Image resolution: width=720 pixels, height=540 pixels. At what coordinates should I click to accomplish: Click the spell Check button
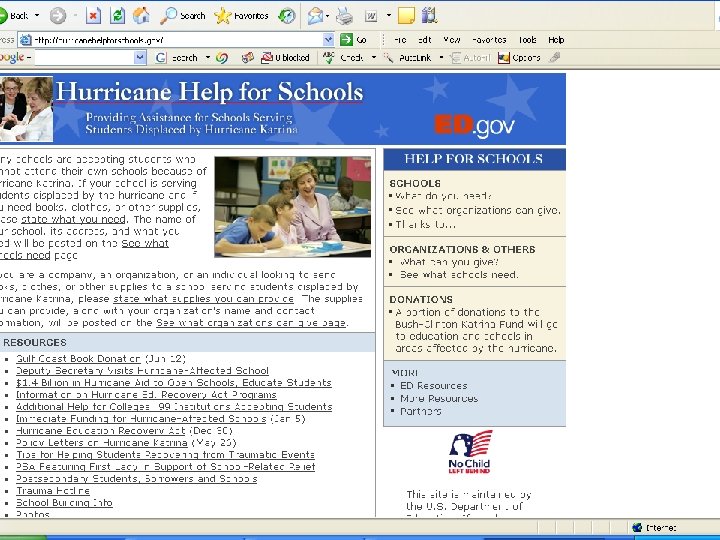pos(343,58)
